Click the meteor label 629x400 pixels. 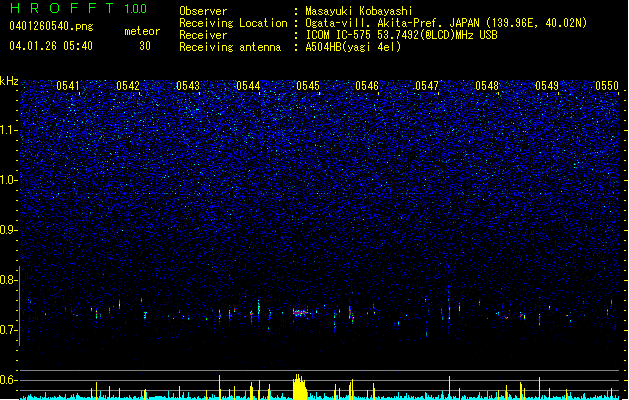142,31
